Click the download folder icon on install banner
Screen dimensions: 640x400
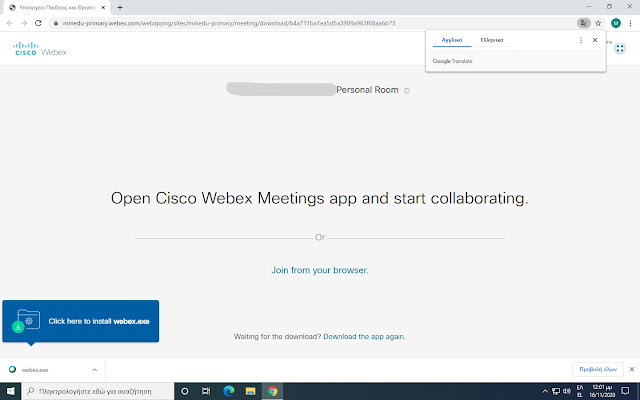tap(27, 321)
